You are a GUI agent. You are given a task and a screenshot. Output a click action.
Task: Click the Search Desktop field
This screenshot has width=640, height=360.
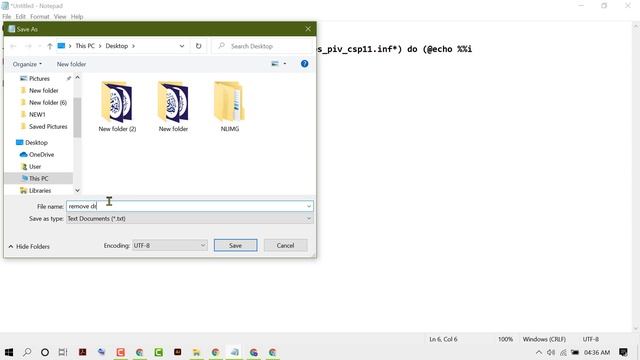click(263, 46)
